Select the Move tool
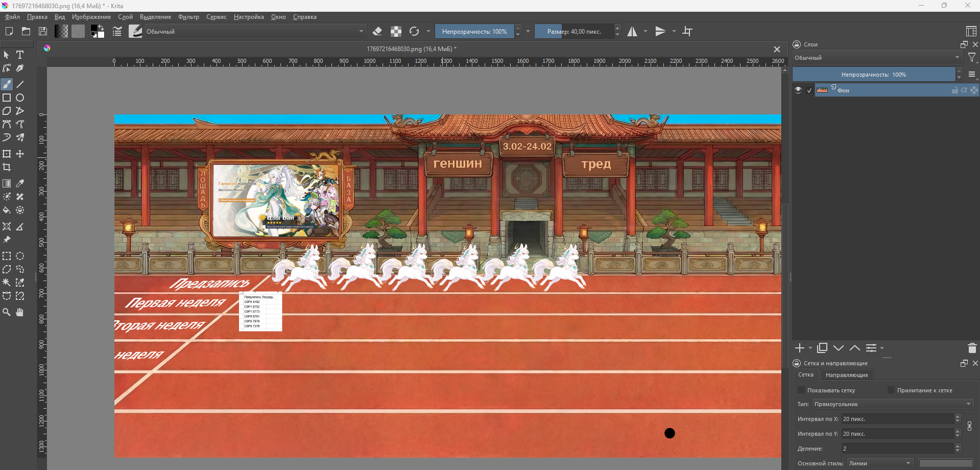 tap(20, 154)
